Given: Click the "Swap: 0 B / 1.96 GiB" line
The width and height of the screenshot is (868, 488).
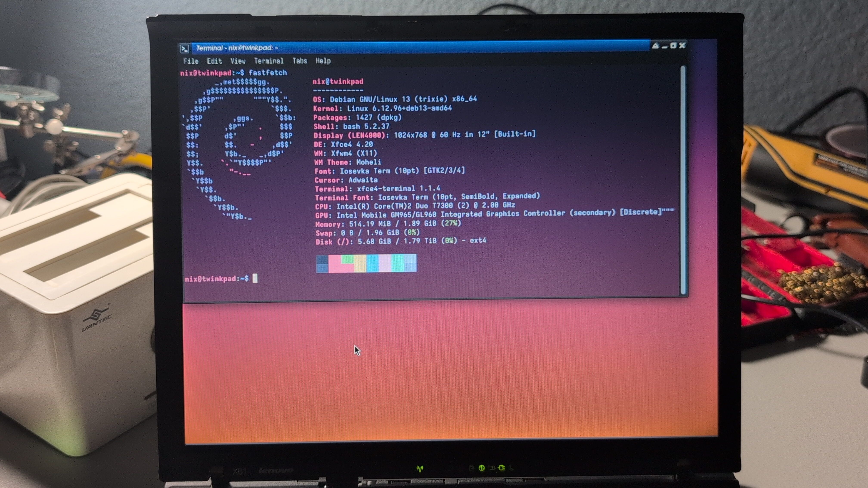Looking at the screenshot, I should [368, 233].
